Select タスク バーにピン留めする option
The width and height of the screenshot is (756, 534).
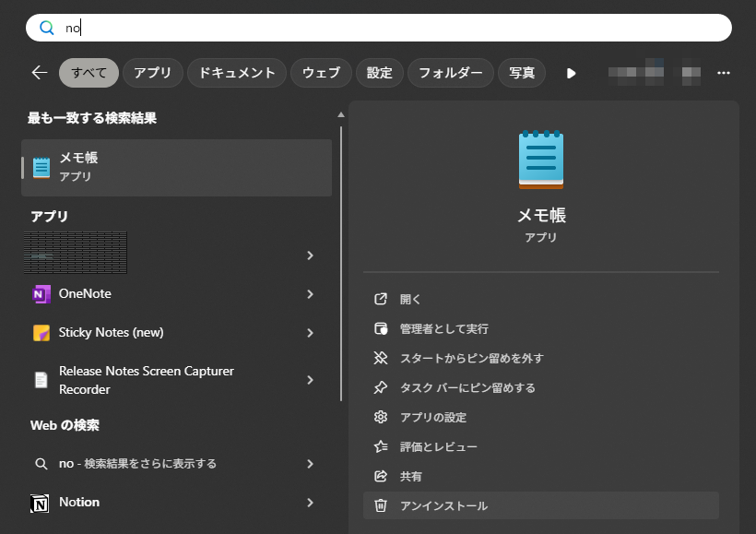pos(467,387)
